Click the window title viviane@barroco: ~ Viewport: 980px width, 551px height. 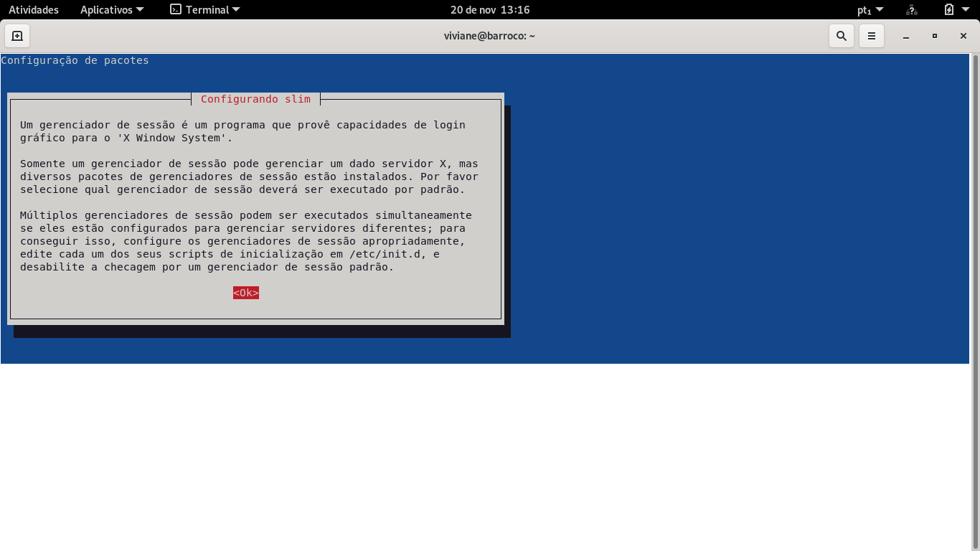click(x=489, y=36)
